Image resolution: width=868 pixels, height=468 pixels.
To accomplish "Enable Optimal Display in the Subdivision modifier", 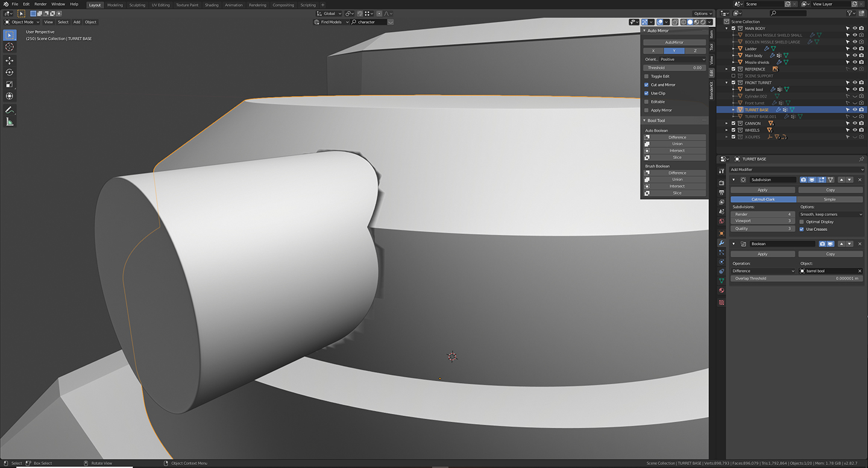I will (x=802, y=221).
